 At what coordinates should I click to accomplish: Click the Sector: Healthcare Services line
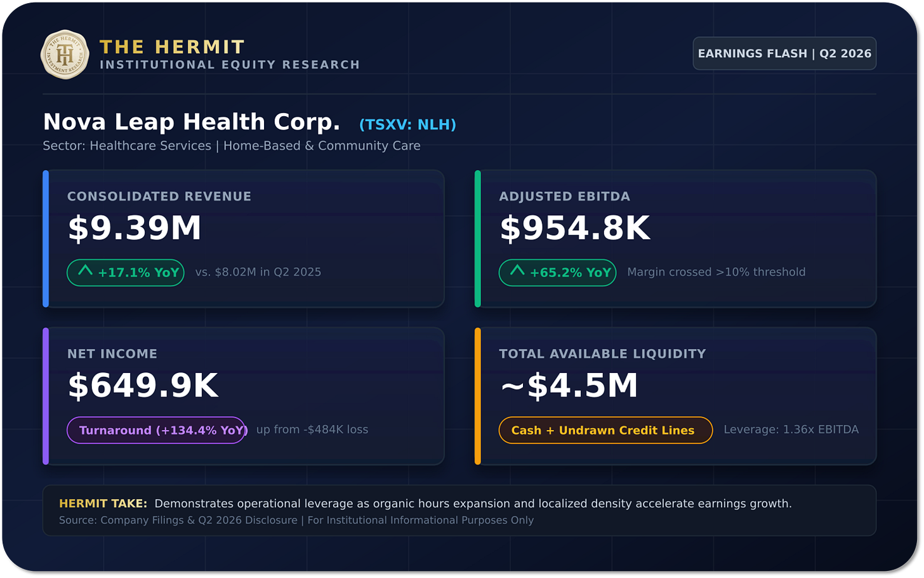(x=232, y=146)
